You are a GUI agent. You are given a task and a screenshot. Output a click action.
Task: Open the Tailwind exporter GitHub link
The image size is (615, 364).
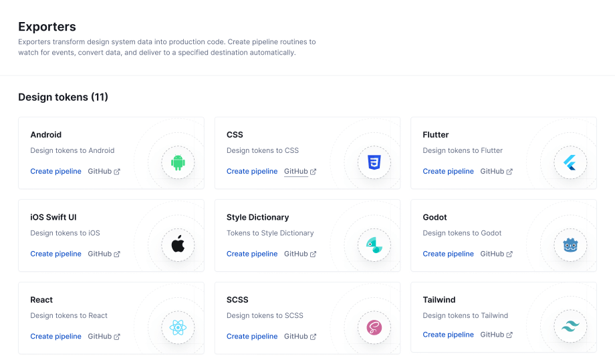[496, 335]
